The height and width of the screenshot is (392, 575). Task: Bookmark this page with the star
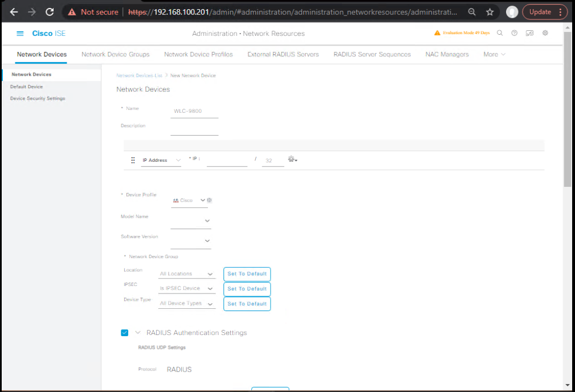pos(490,12)
